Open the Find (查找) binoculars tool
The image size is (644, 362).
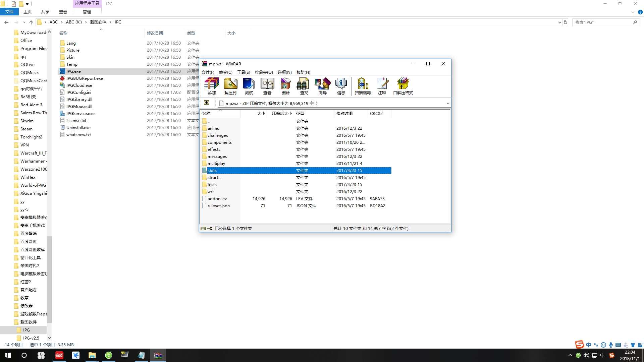pos(304,86)
